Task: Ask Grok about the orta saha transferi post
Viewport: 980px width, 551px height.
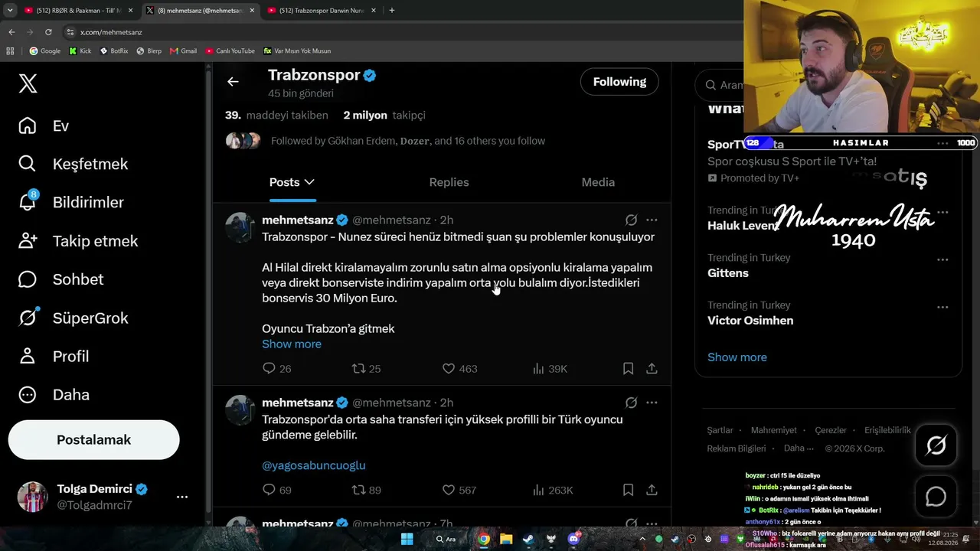Action: [631, 403]
